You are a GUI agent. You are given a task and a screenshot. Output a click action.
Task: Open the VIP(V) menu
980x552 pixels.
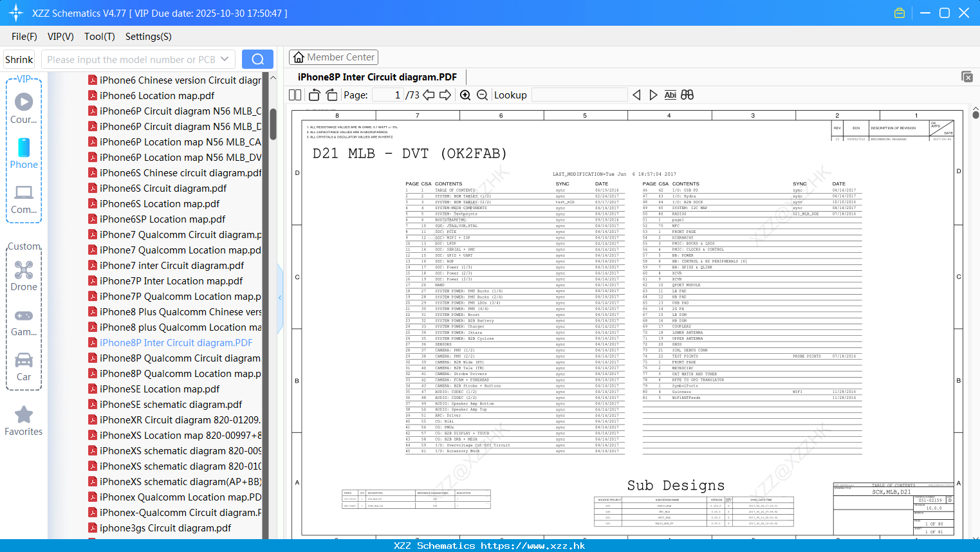coord(60,37)
